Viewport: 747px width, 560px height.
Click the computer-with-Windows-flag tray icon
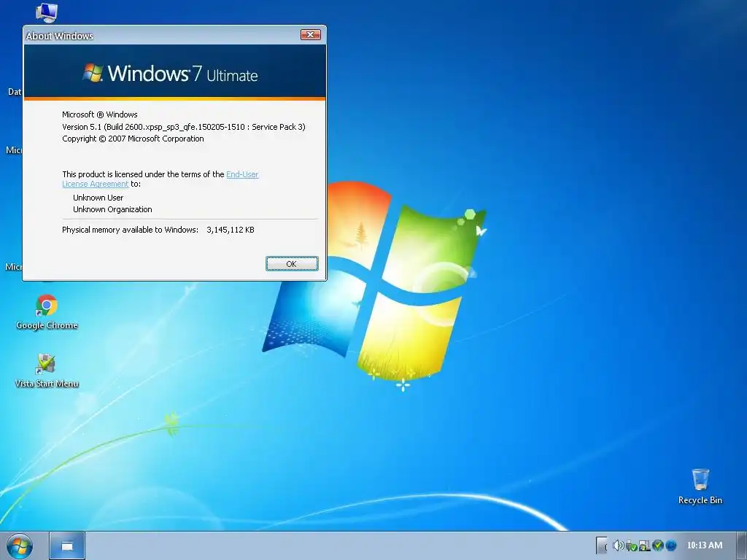[645, 545]
